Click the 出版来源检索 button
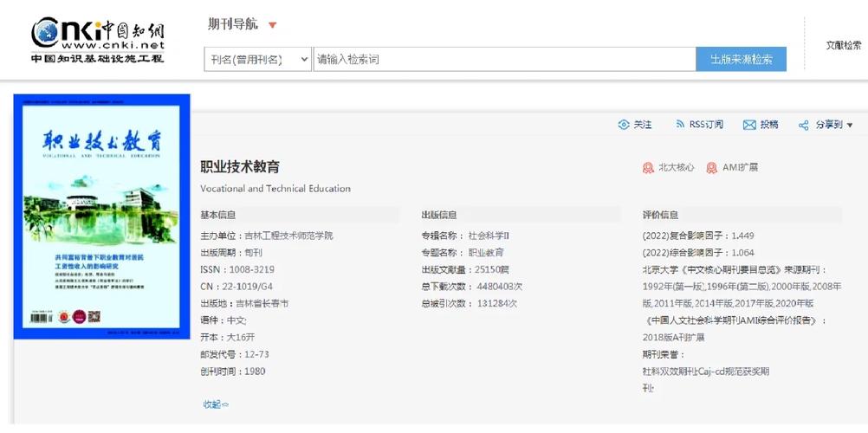The height and width of the screenshot is (433, 868). tap(741, 59)
